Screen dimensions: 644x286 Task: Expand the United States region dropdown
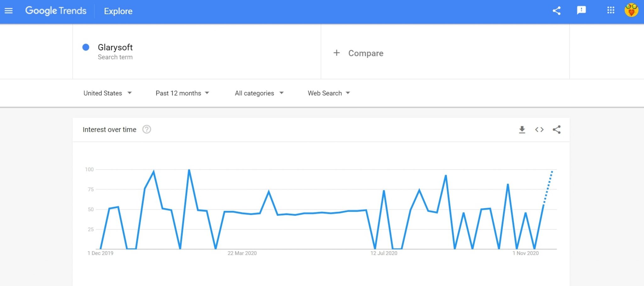(108, 93)
